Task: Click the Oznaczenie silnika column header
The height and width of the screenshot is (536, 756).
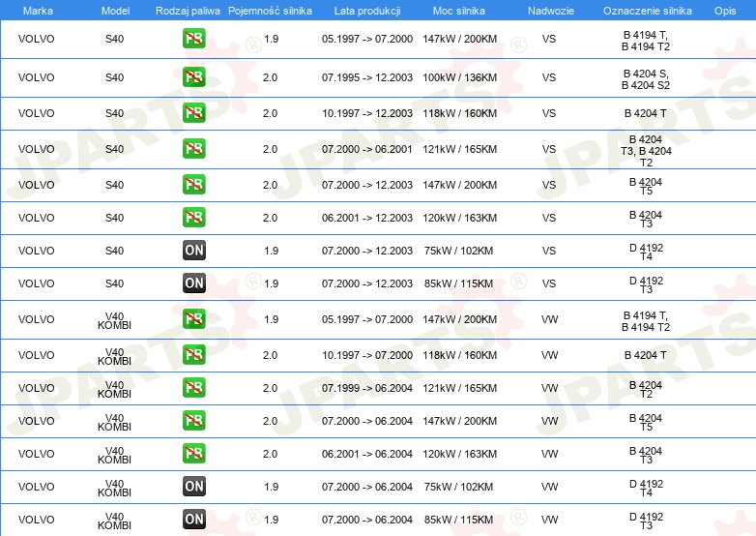Action: pos(646,10)
